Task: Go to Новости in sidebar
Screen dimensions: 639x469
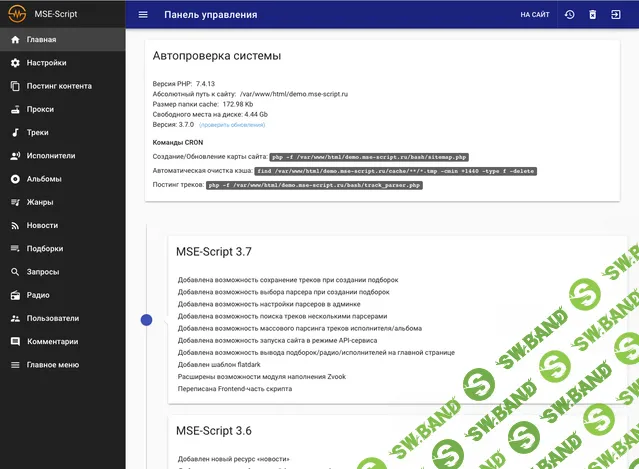Action: tap(63, 225)
